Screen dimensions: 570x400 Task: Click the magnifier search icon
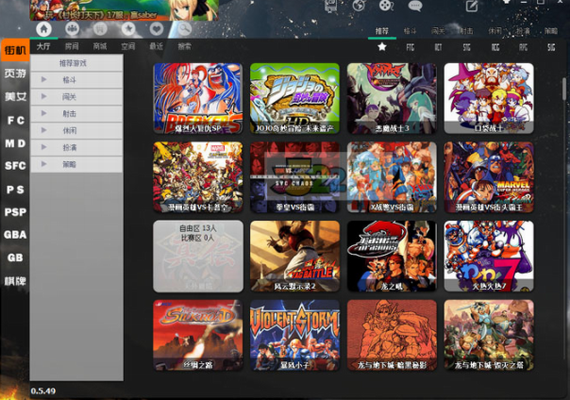184,29
